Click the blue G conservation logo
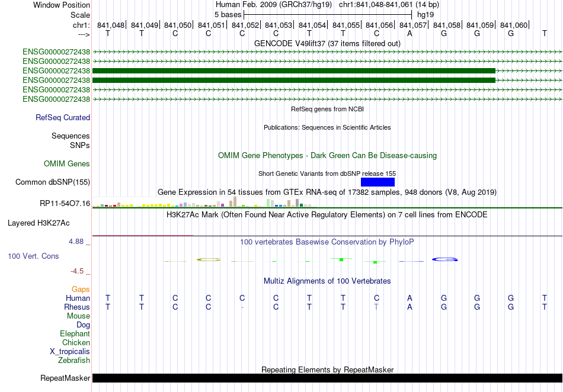Viewport: 563px width, 392px height. pyautogui.click(x=444, y=259)
